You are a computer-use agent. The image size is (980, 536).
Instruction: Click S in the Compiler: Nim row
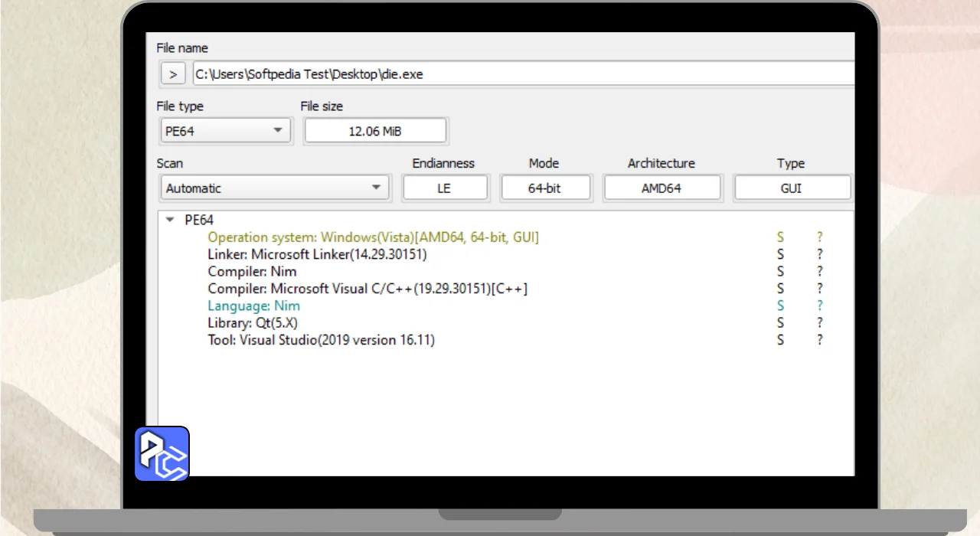780,271
